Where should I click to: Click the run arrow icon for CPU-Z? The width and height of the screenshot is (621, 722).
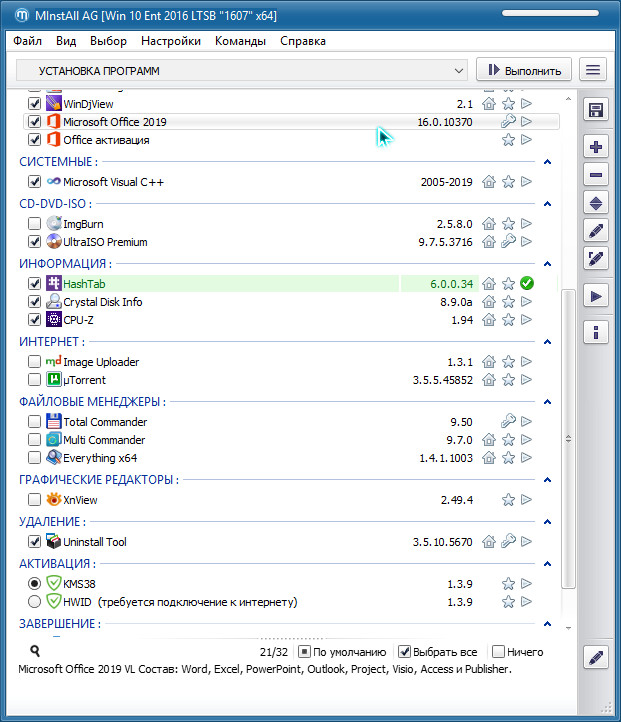point(526,320)
